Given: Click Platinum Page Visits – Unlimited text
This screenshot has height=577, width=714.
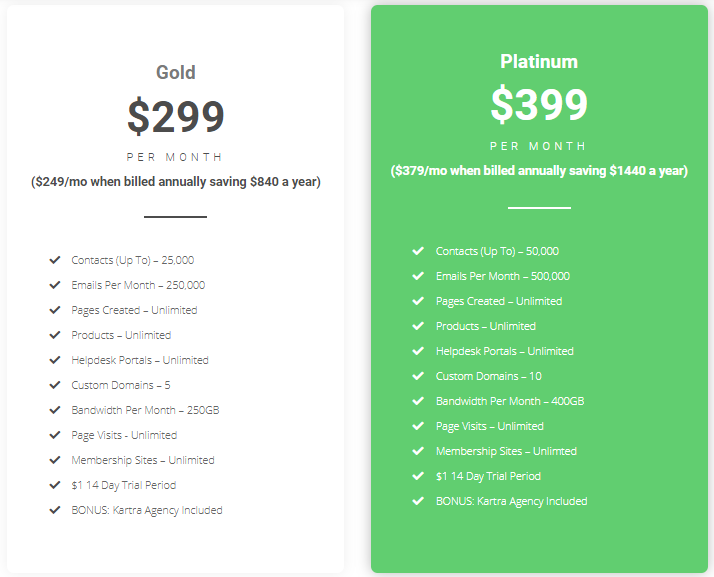Looking at the screenshot, I should [490, 426].
